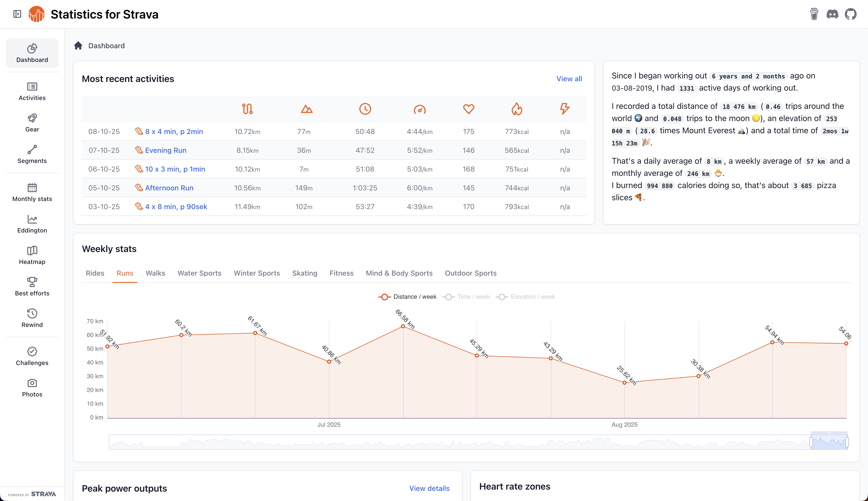
Task: Select Gear from the sidebar
Action: [x=32, y=123]
